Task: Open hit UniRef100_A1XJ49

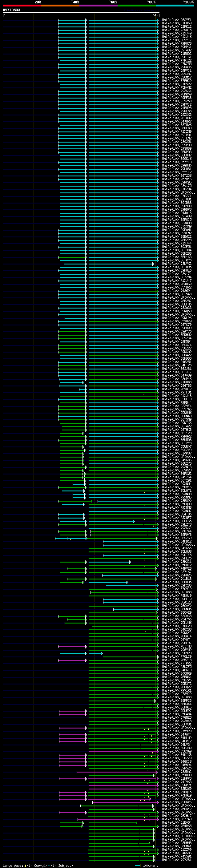Action: (x=177, y=33)
